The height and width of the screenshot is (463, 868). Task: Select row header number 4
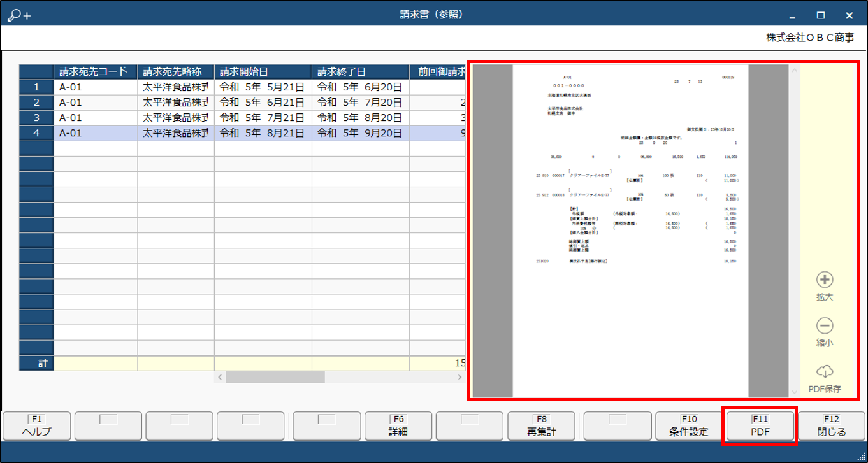[x=36, y=133]
